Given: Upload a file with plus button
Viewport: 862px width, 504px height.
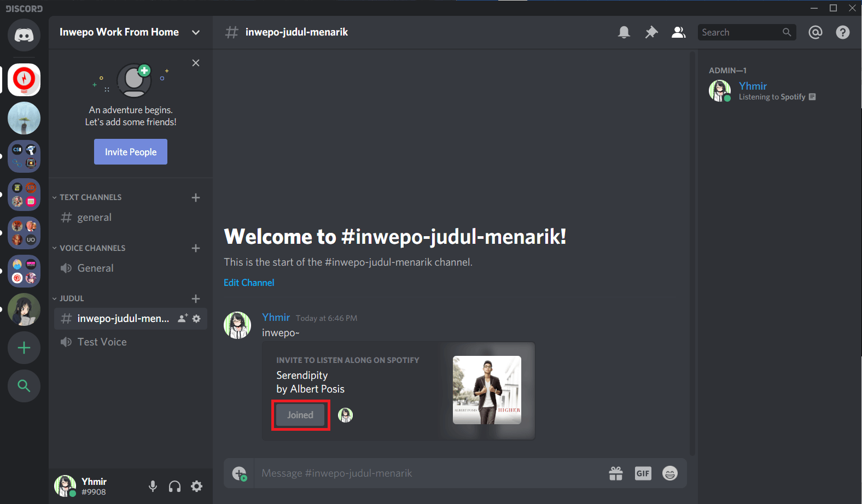Looking at the screenshot, I should pyautogui.click(x=240, y=473).
